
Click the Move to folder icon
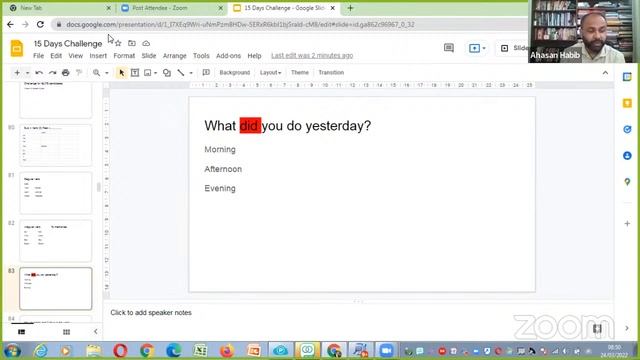[x=131, y=43]
